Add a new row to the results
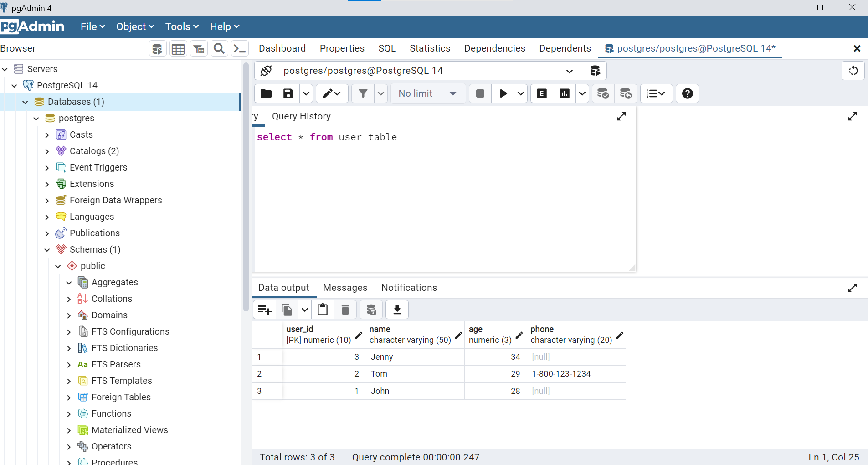The width and height of the screenshot is (868, 465). click(x=264, y=310)
